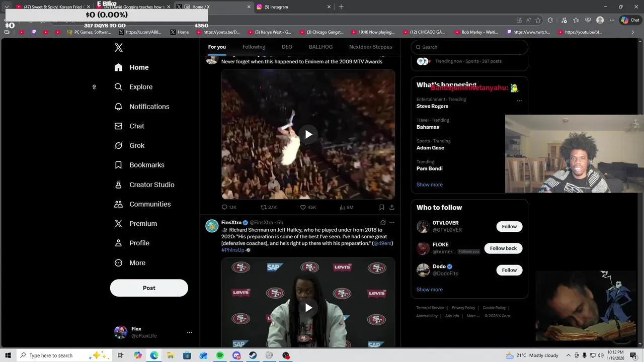Bookmark the Eminem video post
644x362 pixels.
coord(381,207)
